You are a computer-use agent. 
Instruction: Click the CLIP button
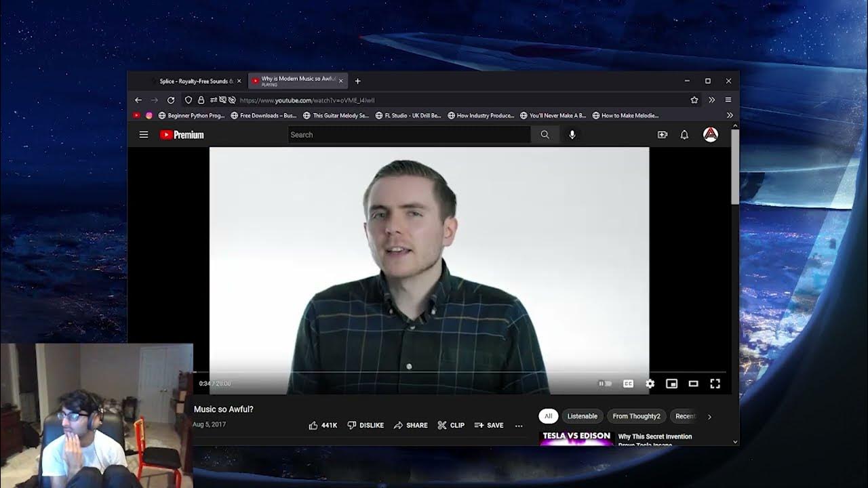(x=451, y=425)
